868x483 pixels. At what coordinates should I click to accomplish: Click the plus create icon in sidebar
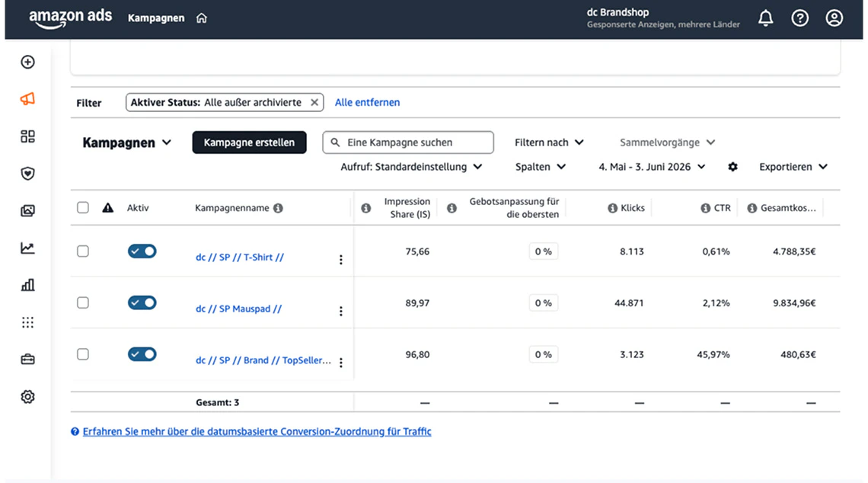27,62
